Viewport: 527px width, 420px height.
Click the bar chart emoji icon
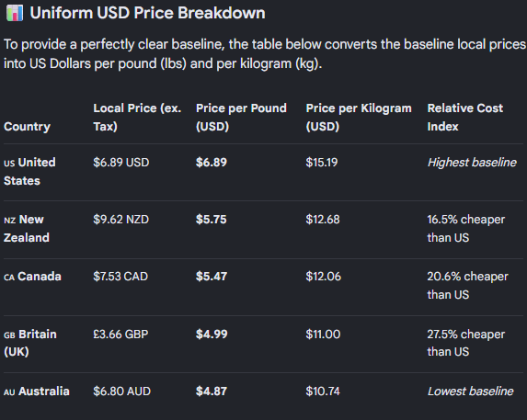click(15, 13)
